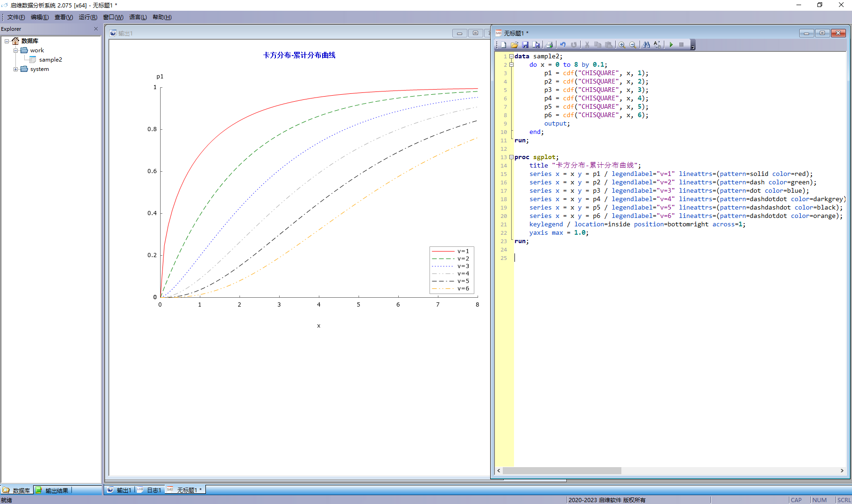Switch to 日志1 log tab
This screenshot has width=852, height=504.
(149, 490)
